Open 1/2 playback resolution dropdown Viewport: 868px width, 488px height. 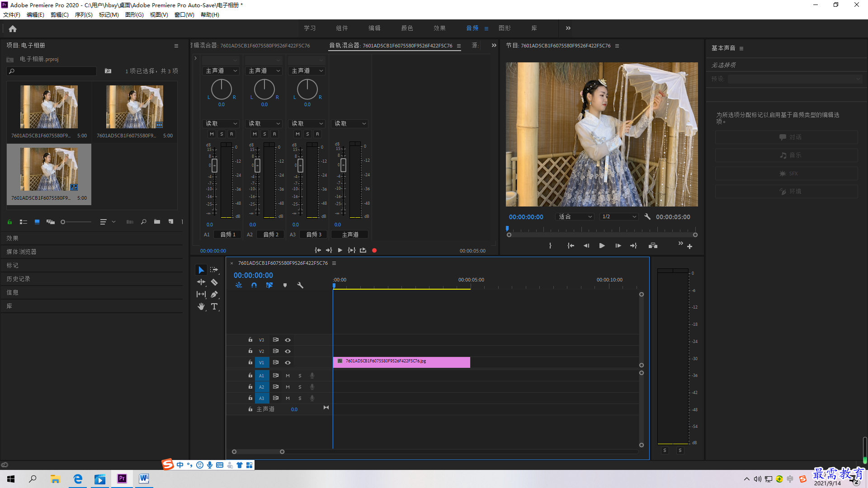click(x=618, y=216)
